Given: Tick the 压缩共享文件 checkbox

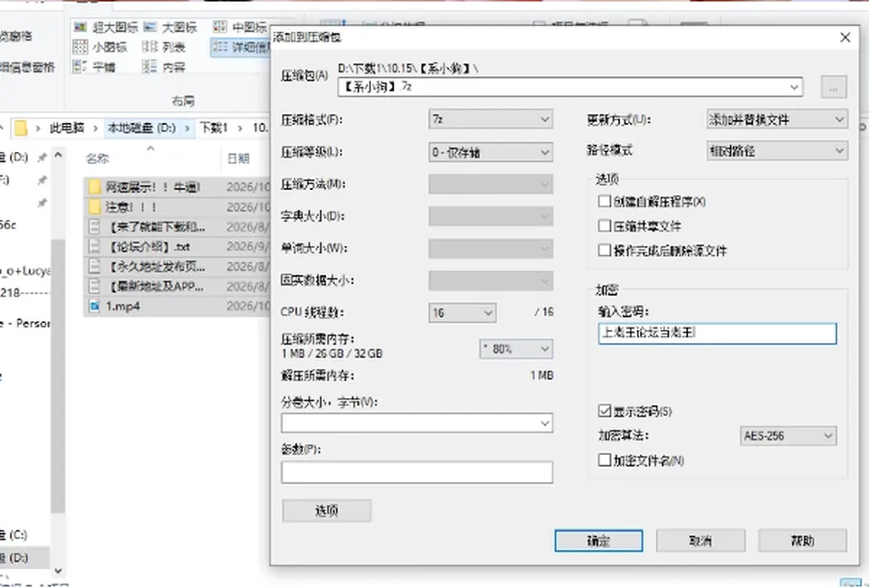Looking at the screenshot, I should [605, 225].
